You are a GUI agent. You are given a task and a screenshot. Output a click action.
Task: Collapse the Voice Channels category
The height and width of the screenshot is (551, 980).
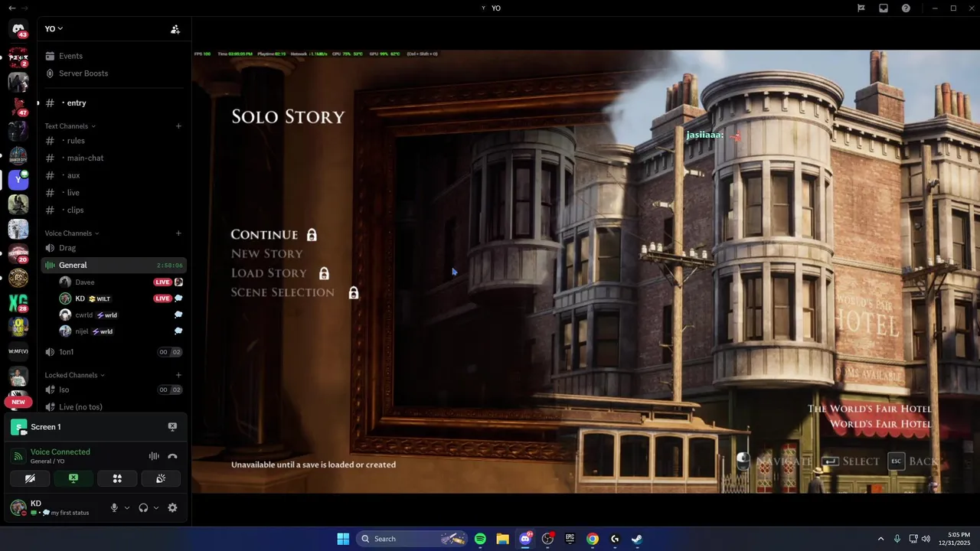tap(71, 233)
